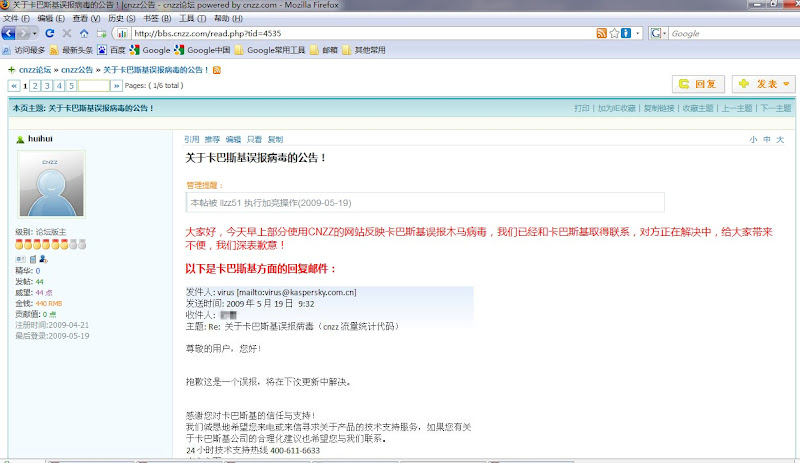Go to page 3 of the thread
Screen dimensions: 800x463
coord(47,86)
